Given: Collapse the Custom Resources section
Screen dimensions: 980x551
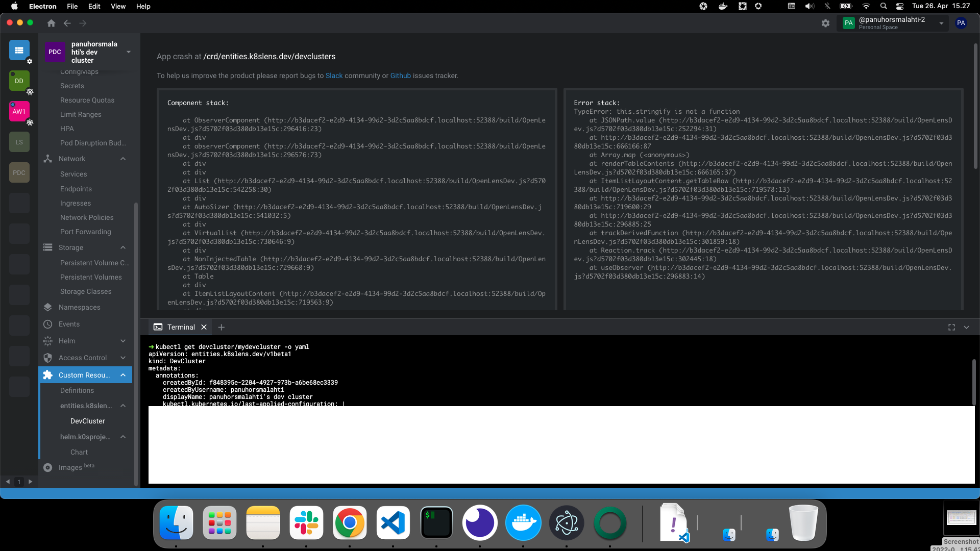Looking at the screenshot, I should point(123,375).
